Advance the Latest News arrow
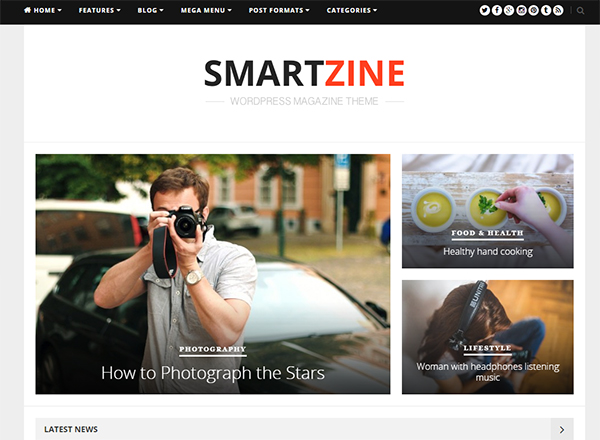 click(x=562, y=429)
